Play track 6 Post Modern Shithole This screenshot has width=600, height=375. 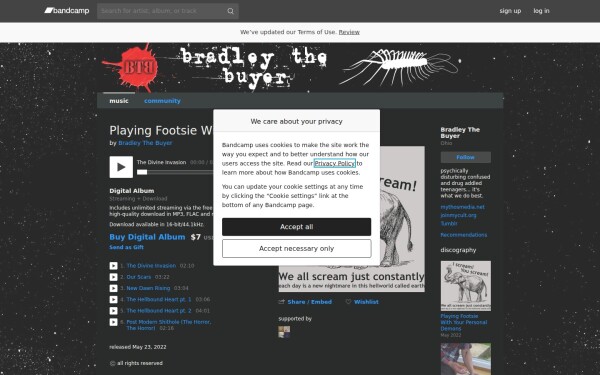pos(113,322)
